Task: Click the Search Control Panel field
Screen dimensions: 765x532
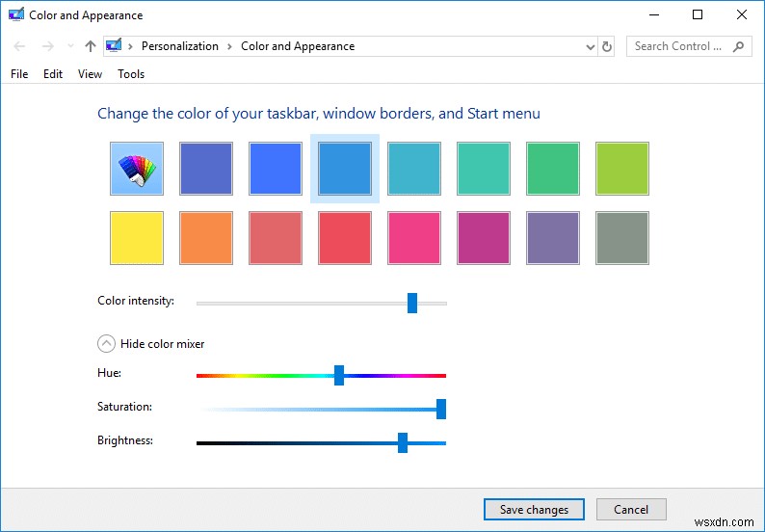Action: [678, 46]
